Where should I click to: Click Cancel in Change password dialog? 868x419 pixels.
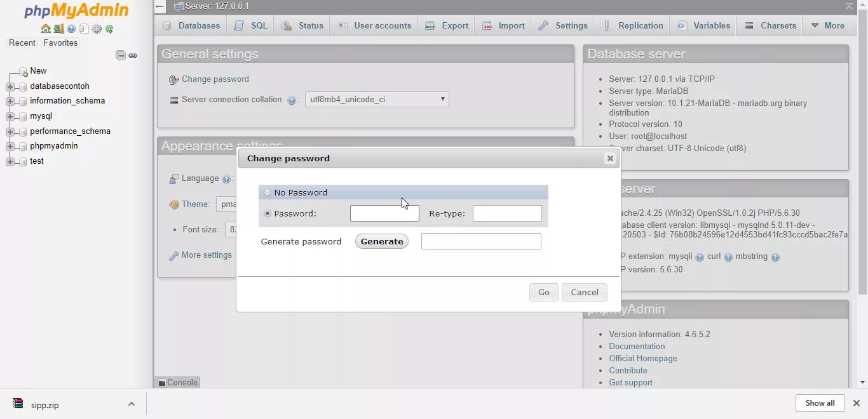click(x=585, y=292)
